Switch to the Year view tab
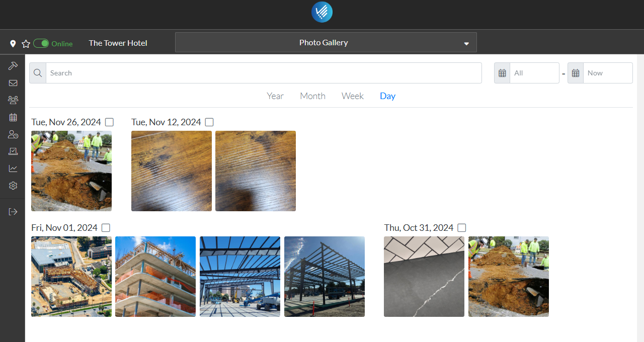The height and width of the screenshot is (342, 644). [275, 96]
